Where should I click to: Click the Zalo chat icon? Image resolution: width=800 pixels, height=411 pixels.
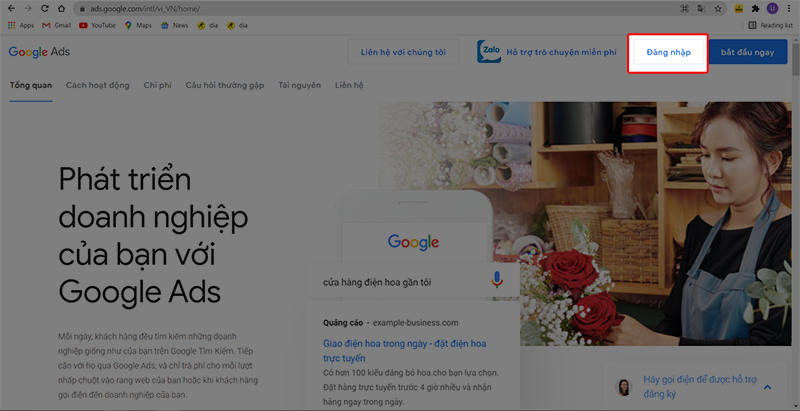click(x=490, y=52)
